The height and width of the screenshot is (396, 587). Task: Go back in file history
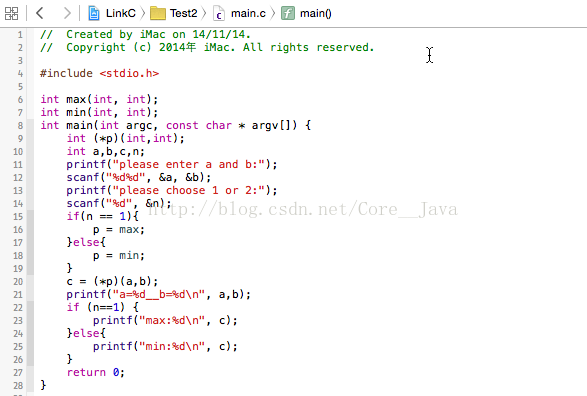40,13
